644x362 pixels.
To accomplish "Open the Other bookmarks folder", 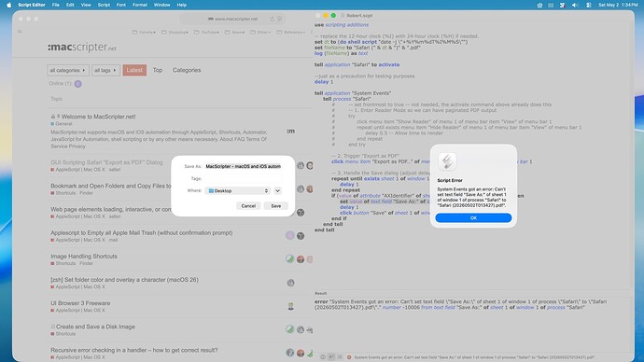I will click(260, 32).
